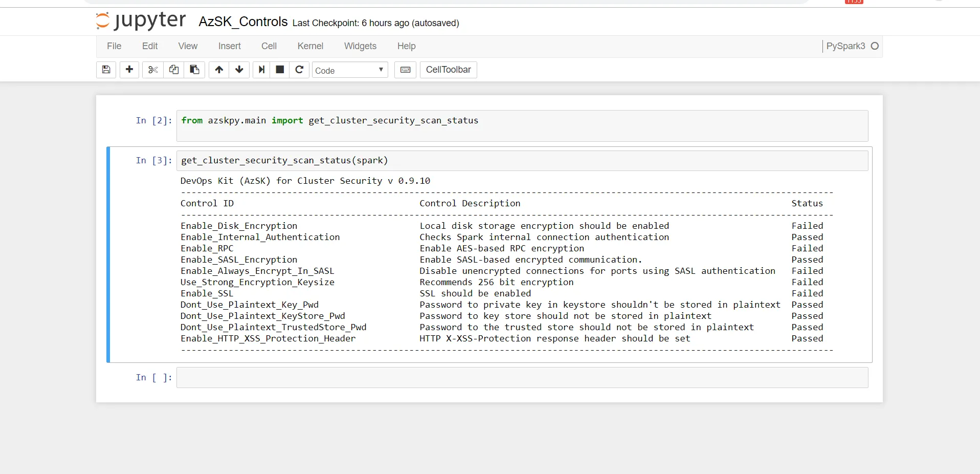Click 'Local disk storage encryption should be enabled'
980x474 pixels.
click(544, 226)
